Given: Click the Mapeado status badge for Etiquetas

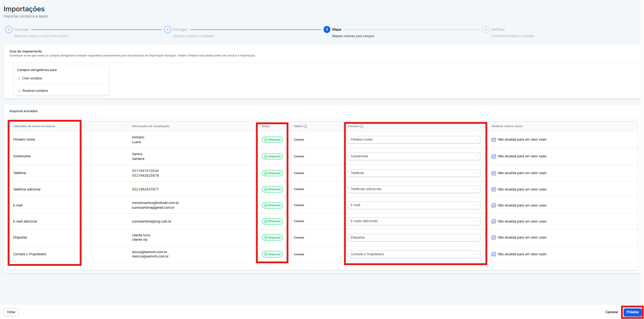Looking at the screenshot, I should pyautogui.click(x=272, y=238).
